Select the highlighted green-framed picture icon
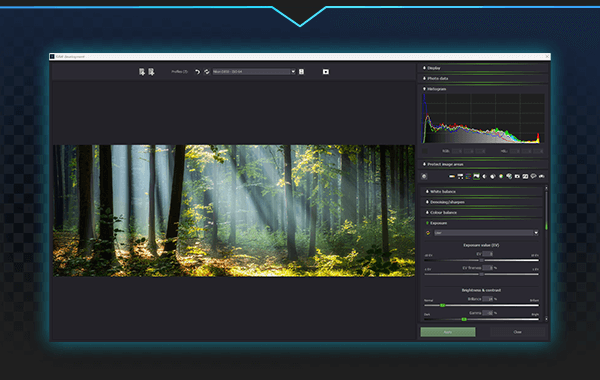The width and height of the screenshot is (600, 380). (476, 176)
